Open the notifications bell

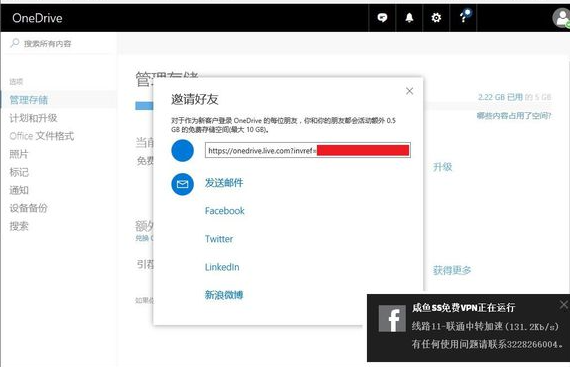tap(409, 18)
